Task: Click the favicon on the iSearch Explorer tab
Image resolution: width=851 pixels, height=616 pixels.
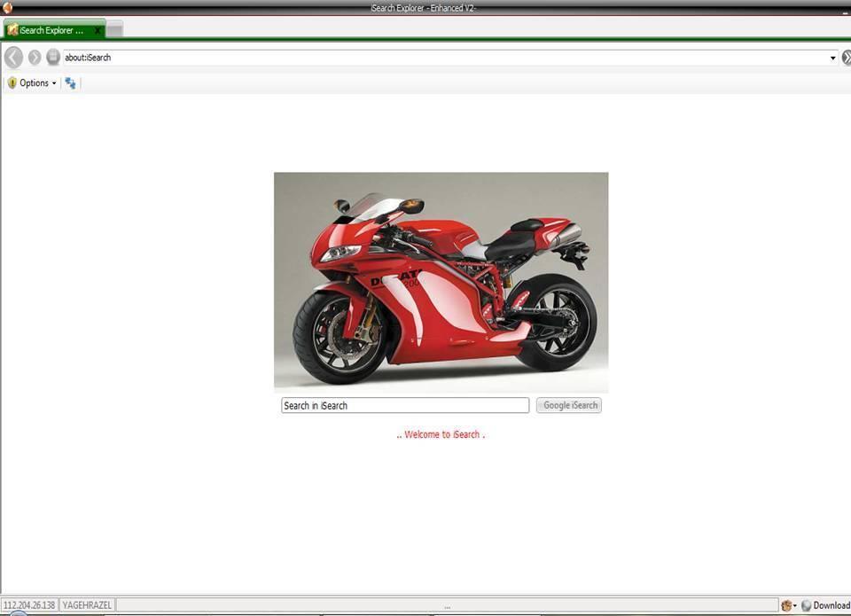Action: 12,30
